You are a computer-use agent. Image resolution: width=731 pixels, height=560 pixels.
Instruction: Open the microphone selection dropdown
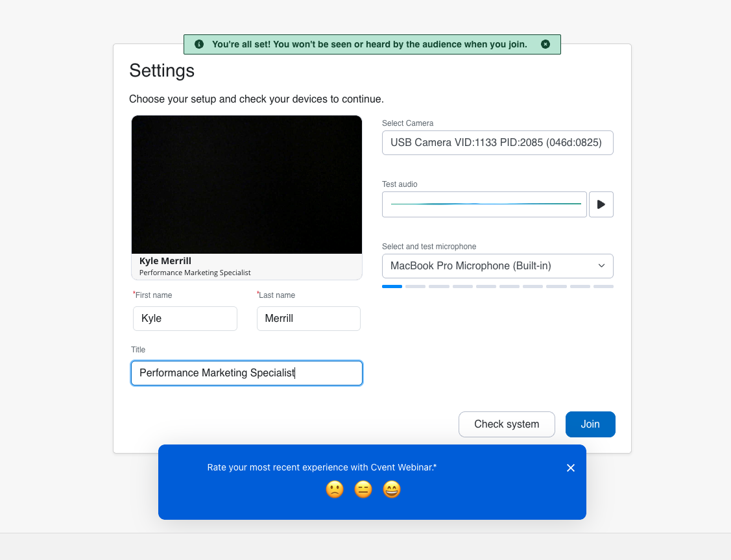click(x=497, y=266)
